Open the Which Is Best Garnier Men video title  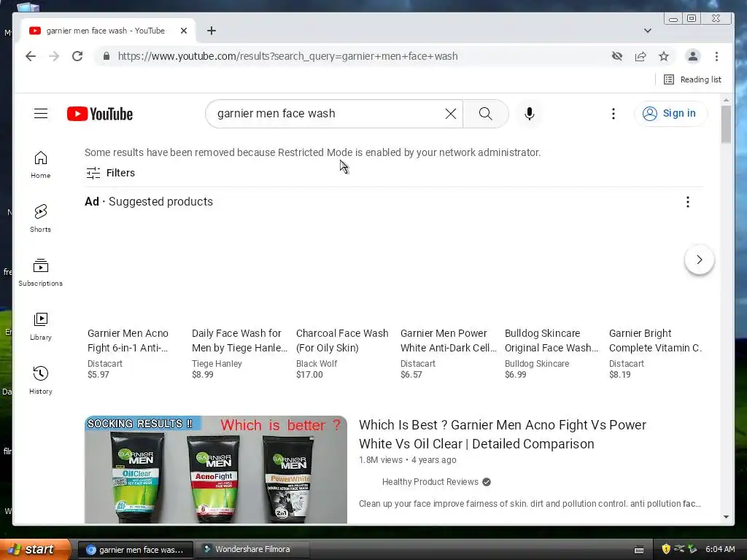tap(502, 435)
